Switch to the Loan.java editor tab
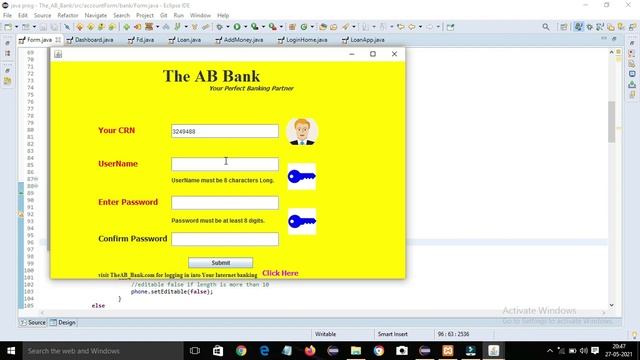 (x=185, y=40)
